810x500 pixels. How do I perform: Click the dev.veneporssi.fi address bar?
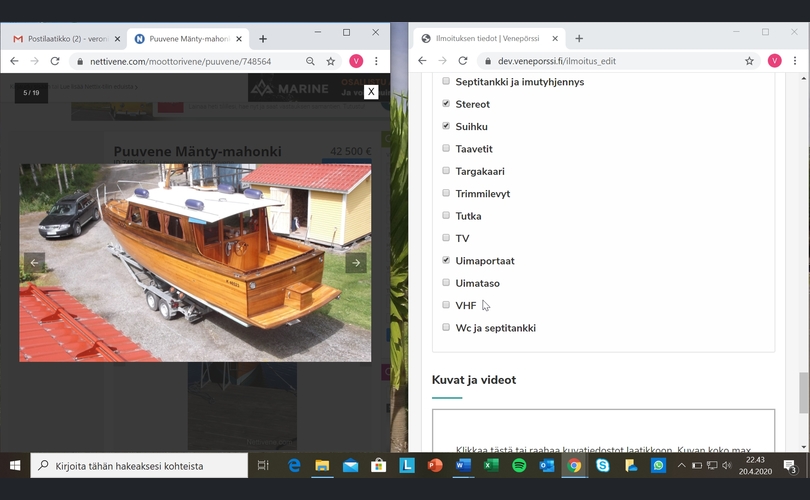point(617,60)
